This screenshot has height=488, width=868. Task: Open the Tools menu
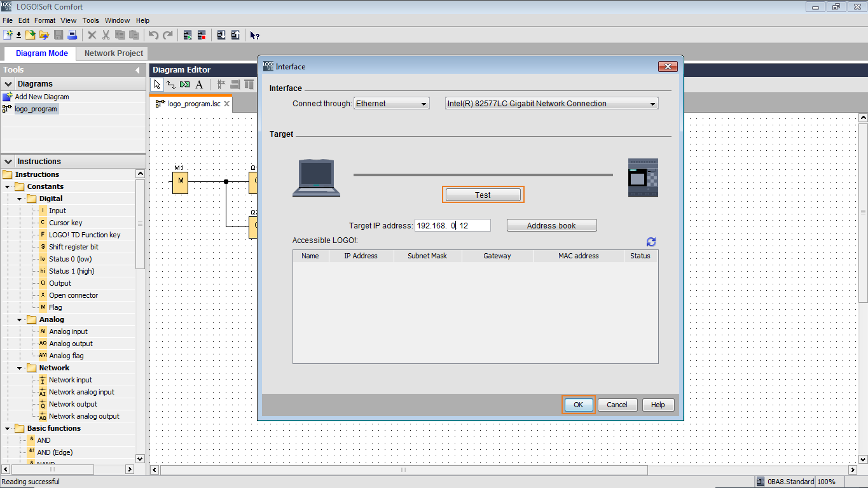point(91,20)
